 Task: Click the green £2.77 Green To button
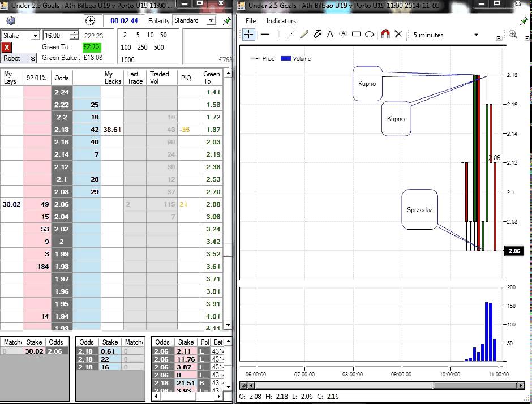pyautogui.click(x=92, y=47)
